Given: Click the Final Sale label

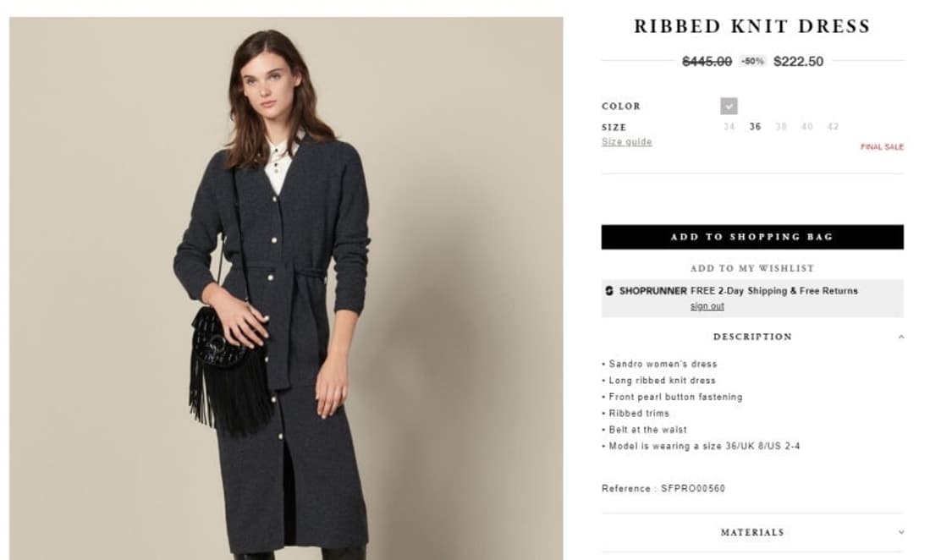Looking at the screenshot, I should coord(882,147).
